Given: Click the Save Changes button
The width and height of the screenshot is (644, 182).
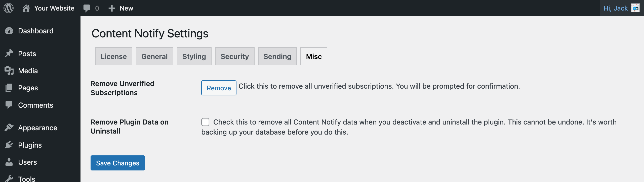Looking at the screenshot, I should pyautogui.click(x=118, y=163).
